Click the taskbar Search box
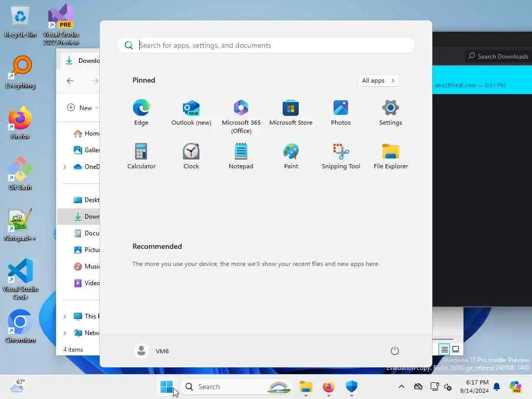532x399 pixels. tap(237, 387)
